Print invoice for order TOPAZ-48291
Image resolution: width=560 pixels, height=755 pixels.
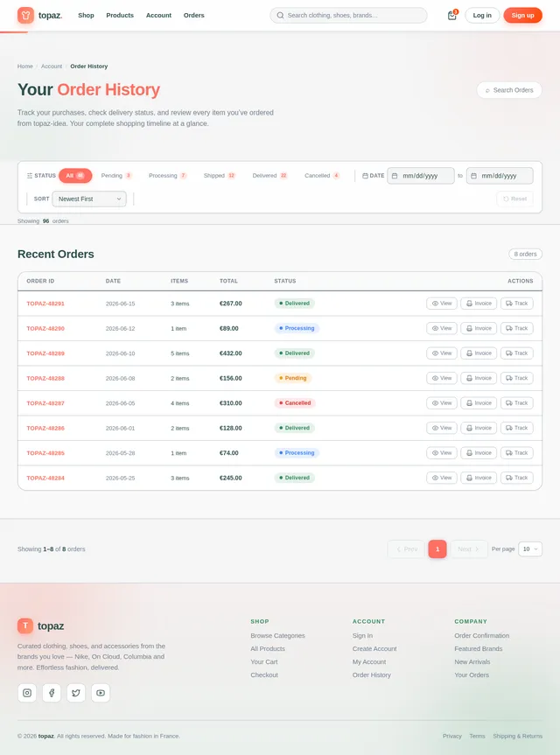pos(479,304)
